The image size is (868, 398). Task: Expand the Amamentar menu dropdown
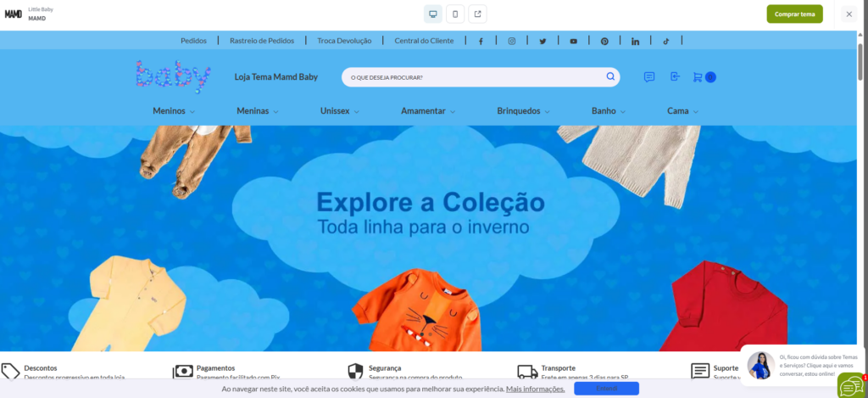click(428, 111)
